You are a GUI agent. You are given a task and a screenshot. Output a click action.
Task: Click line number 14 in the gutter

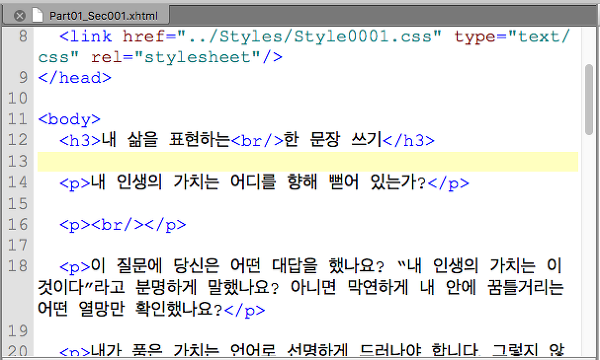tap(18, 182)
